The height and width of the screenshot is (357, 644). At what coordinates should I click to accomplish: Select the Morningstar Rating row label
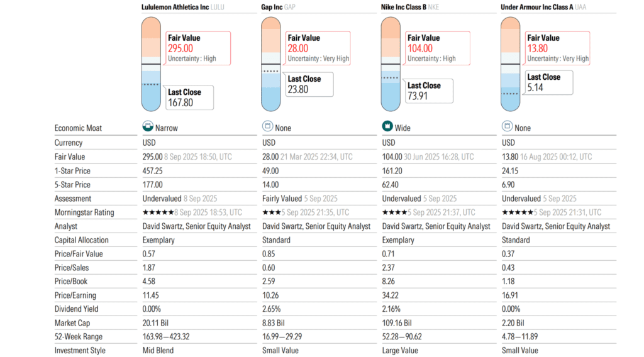[x=84, y=212]
